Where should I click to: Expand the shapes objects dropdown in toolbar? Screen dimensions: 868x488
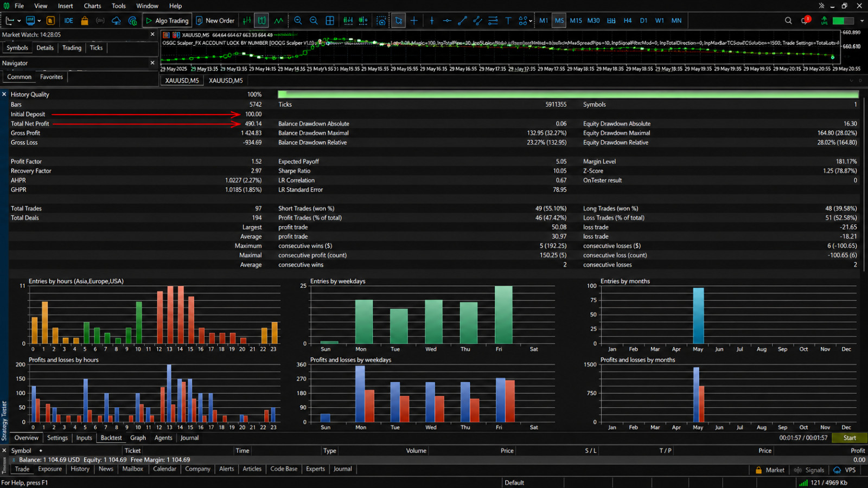coord(531,21)
